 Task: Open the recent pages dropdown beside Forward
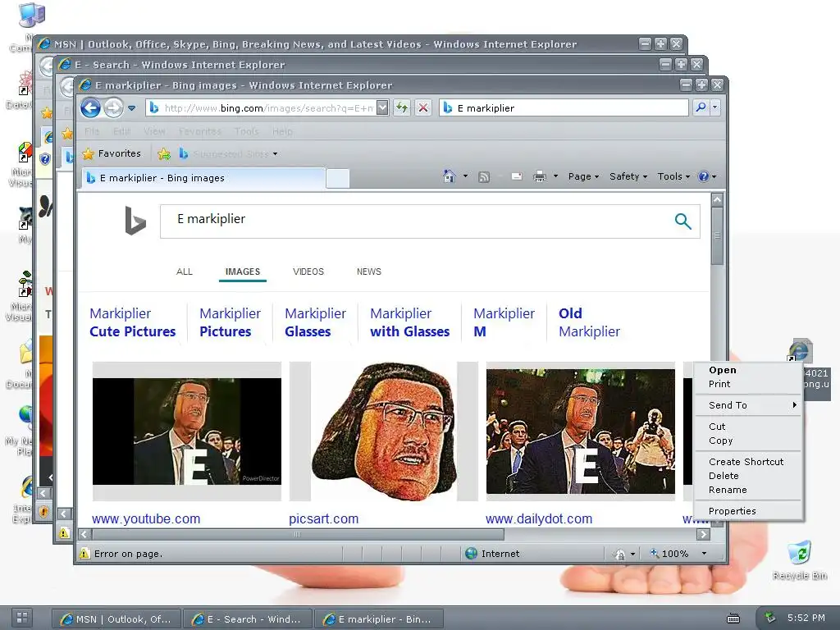[x=132, y=108]
